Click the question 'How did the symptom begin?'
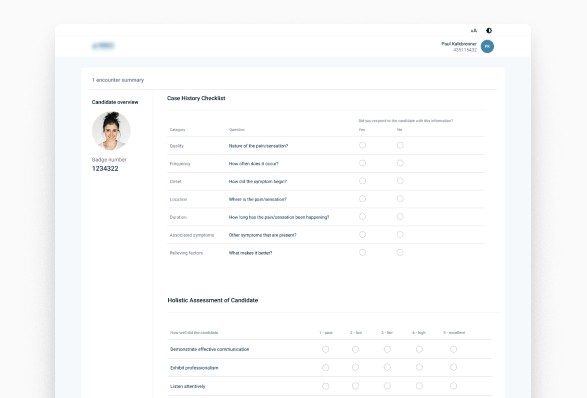This screenshot has width=587, height=398. tap(258, 182)
